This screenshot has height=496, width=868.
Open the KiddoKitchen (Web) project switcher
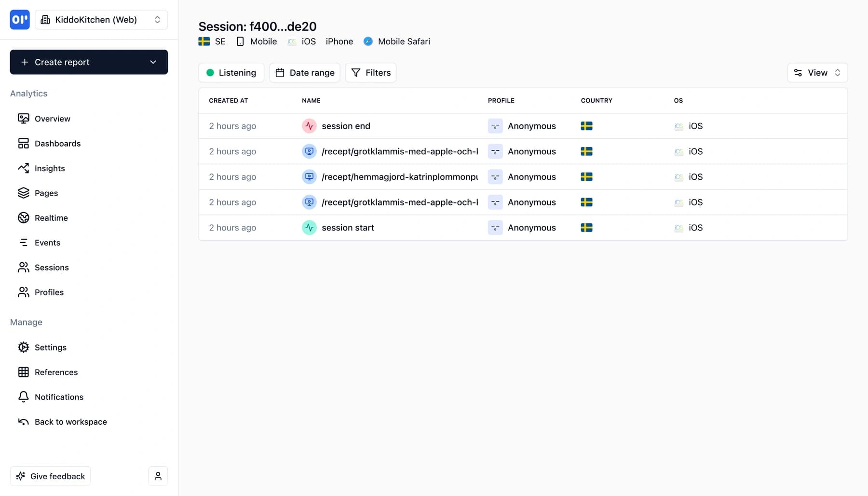[x=101, y=20]
